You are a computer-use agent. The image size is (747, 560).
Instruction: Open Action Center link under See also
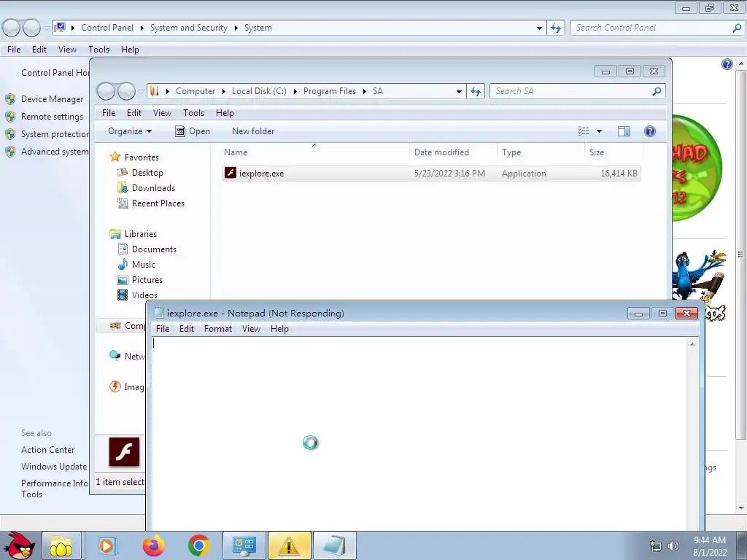pyautogui.click(x=47, y=449)
